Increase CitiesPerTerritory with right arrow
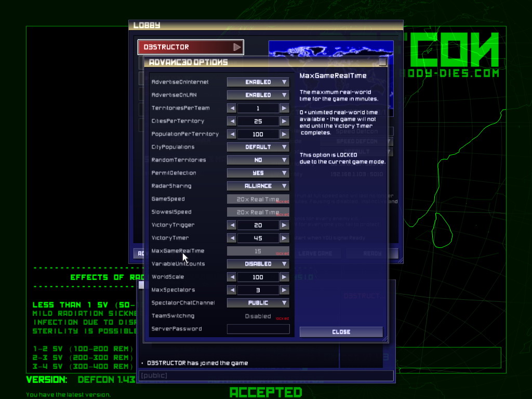532x399 pixels. (284, 121)
